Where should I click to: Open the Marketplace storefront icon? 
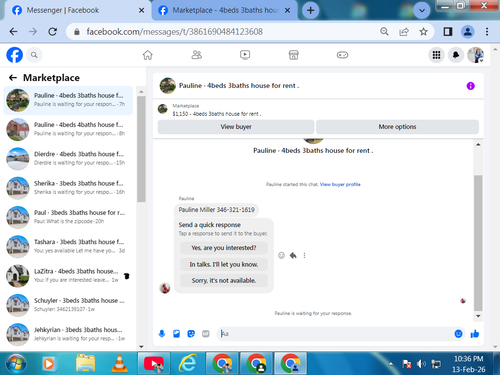[x=293, y=55]
